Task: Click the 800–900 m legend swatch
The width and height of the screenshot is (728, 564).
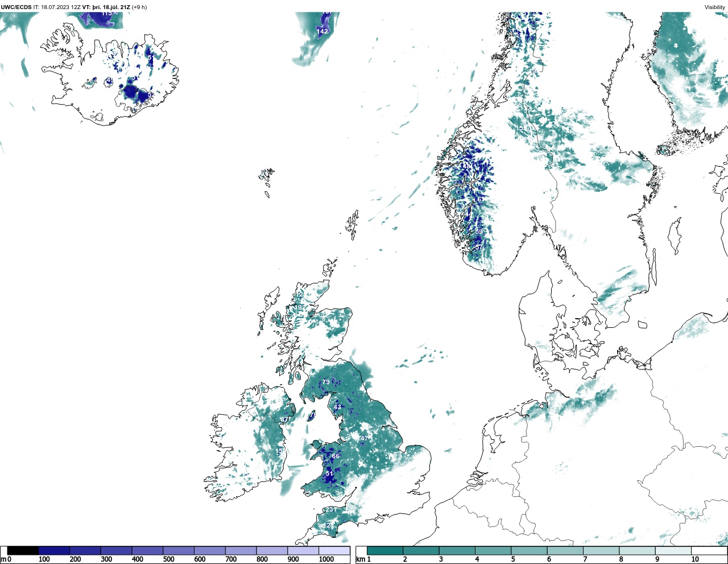Action: click(x=272, y=550)
